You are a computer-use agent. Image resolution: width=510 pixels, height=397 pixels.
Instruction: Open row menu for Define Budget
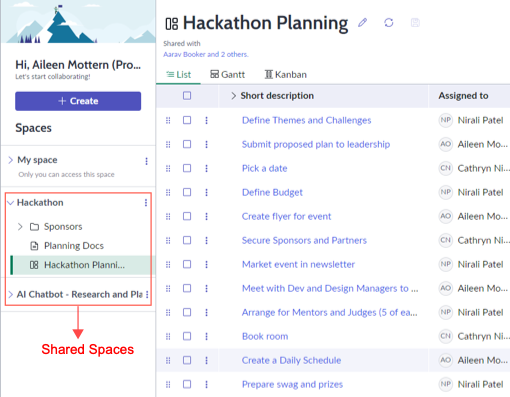[206, 192]
